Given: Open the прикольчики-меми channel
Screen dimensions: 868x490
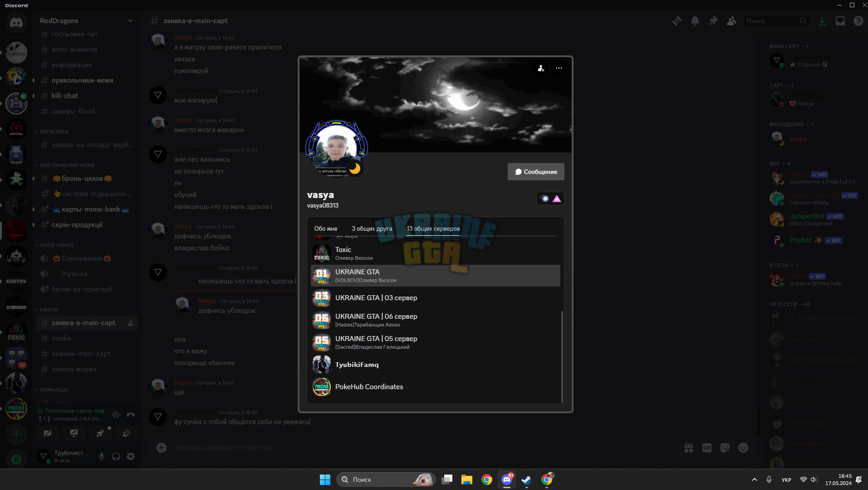Looking at the screenshot, I should click(x=87, y=80).
